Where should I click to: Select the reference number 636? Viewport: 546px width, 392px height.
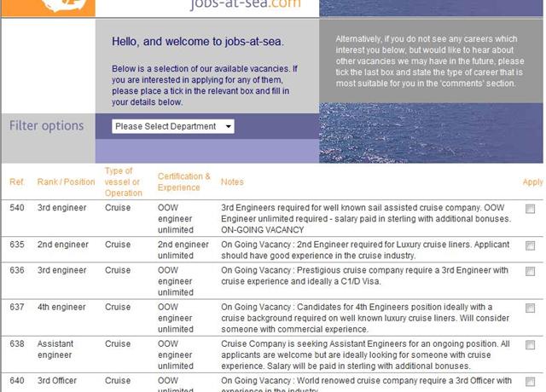click(x=17, y=270)
